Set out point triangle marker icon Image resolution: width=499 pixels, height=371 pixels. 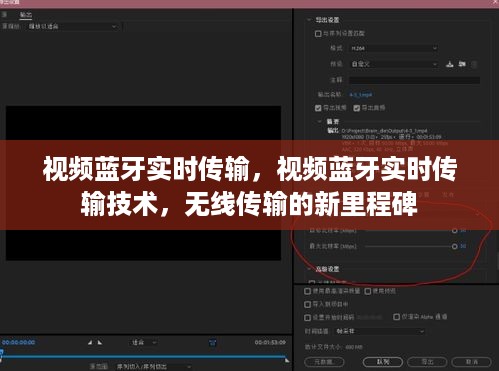100,342
